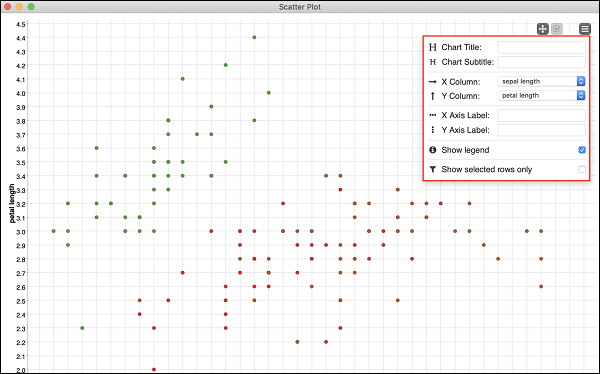Select the green data point at 4.1
This screenshot has width=600, height=374.
pyautogui.click(x=183, y=79)
